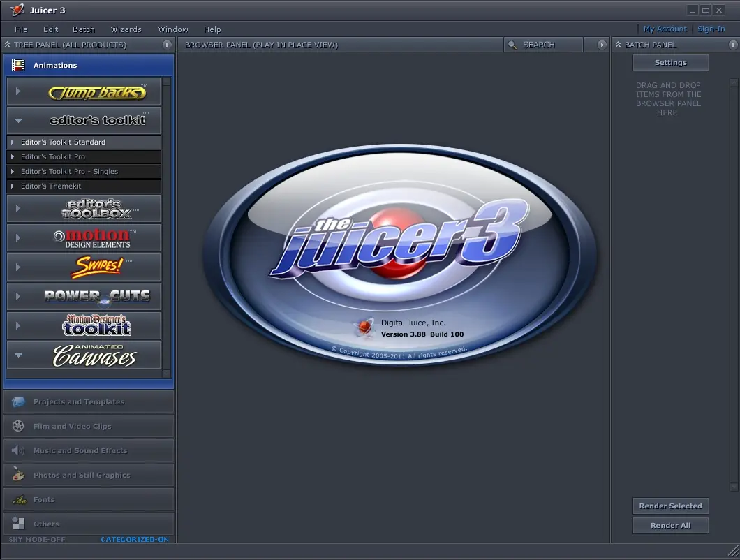Open the File menu
Viewport: 740px width, 560px height.
[x=21, y=29]
